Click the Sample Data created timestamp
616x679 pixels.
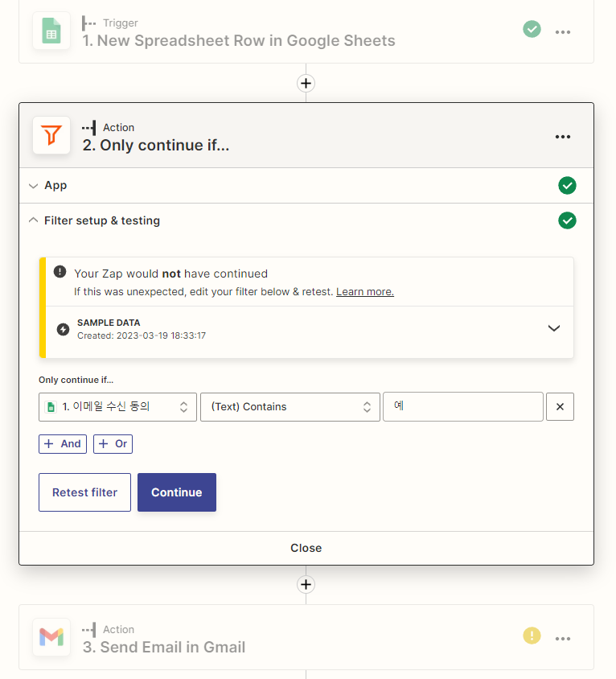pyautogui.click(x=142, y=335)
